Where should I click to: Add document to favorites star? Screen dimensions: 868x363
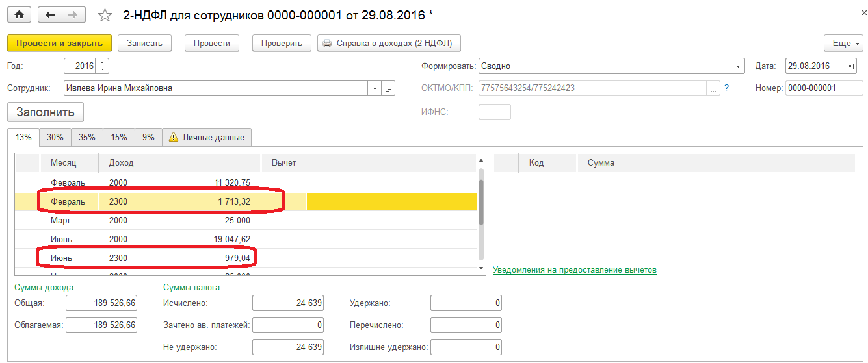(x=104, y=14)
